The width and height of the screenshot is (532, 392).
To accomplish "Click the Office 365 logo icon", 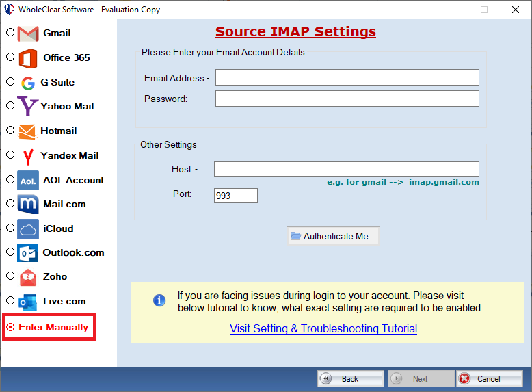I will (x=28, y=58).
